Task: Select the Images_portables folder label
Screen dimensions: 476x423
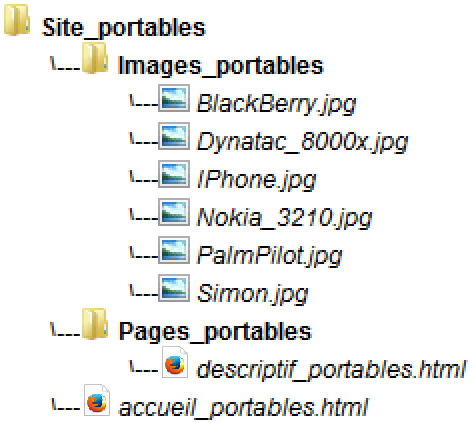Action: click(221, 66)
